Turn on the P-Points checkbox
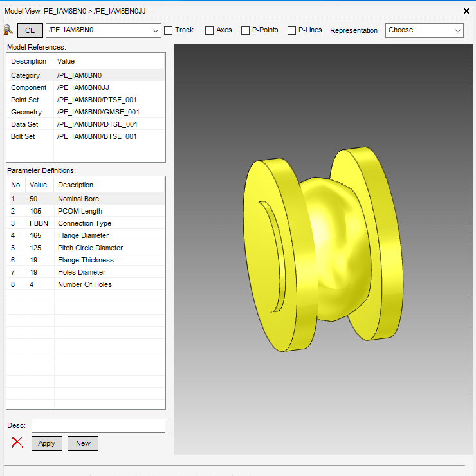The image size is (476, 476). click(x=246, y=30)
